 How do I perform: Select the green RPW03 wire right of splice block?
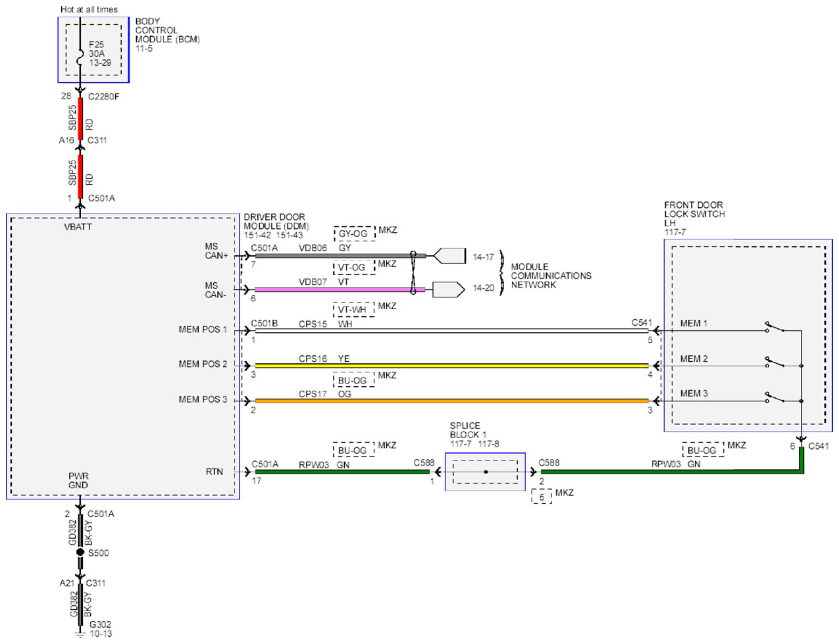pos(671,472)
